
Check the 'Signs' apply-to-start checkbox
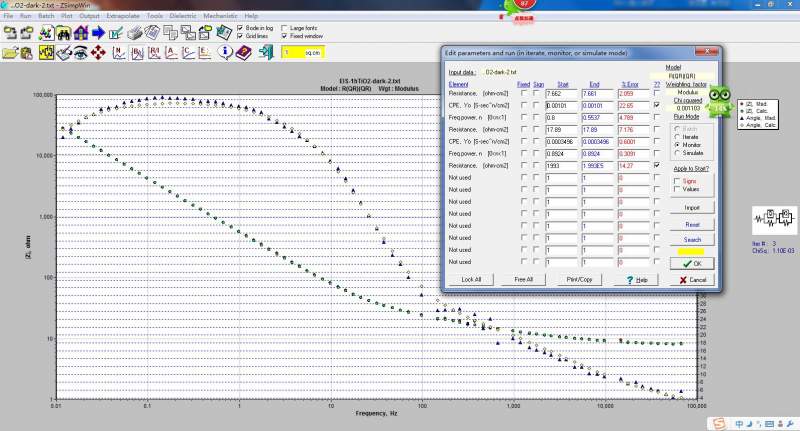coord(678,180)
